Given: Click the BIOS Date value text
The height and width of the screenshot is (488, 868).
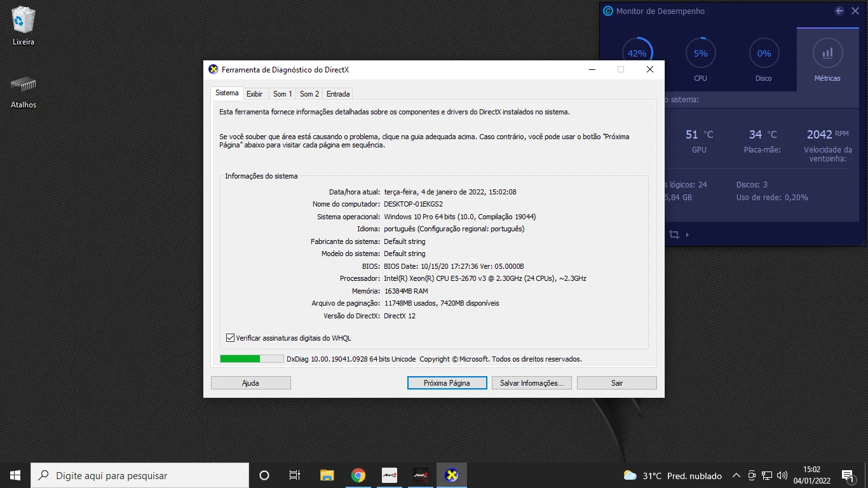Looking at the screenshot, I should (454, 266).
